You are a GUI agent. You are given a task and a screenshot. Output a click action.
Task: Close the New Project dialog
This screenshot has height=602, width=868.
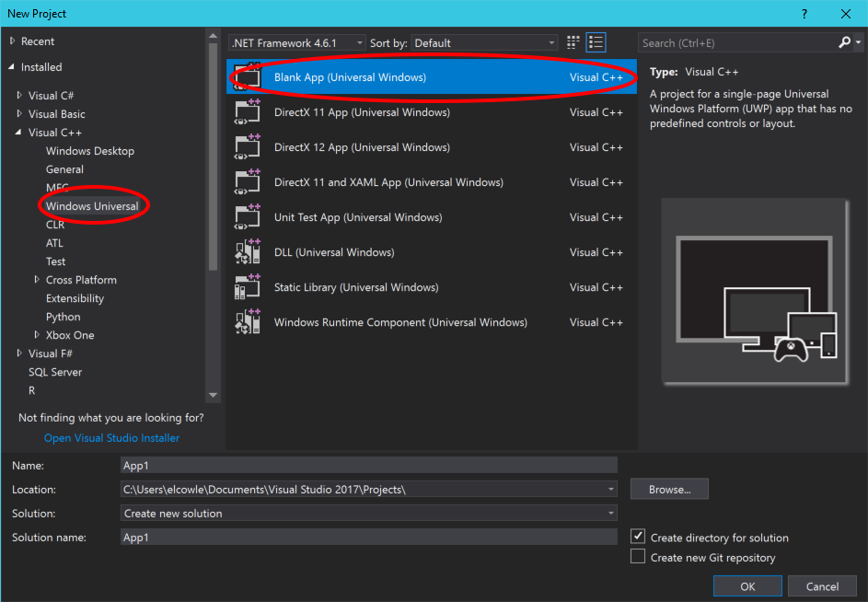click(845, 14)
